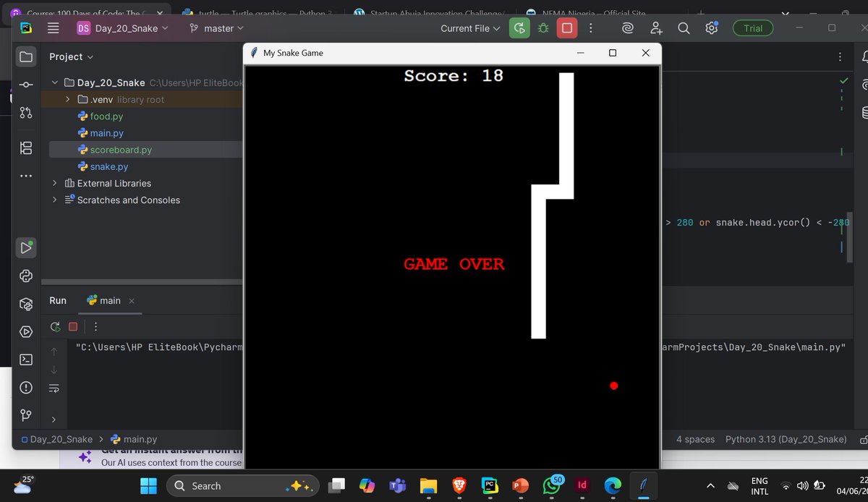Click the Windows Search bar in taskbar
Image resolution: width=868 pixels, height=502 pixels.
click(x=242, y=485)
